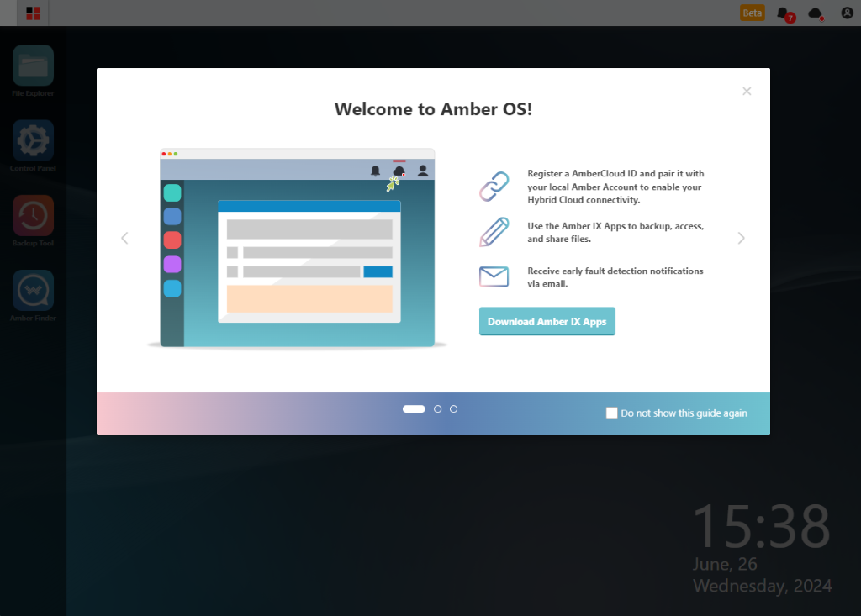
Task: Click the 15:38 desktop clock
Action: coord(762,527)
